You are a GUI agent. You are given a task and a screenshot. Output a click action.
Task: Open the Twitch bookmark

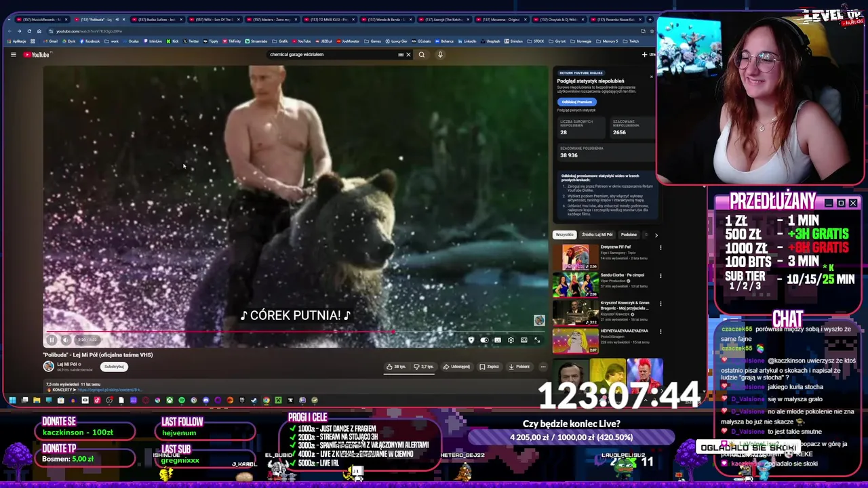pos(631,41)
